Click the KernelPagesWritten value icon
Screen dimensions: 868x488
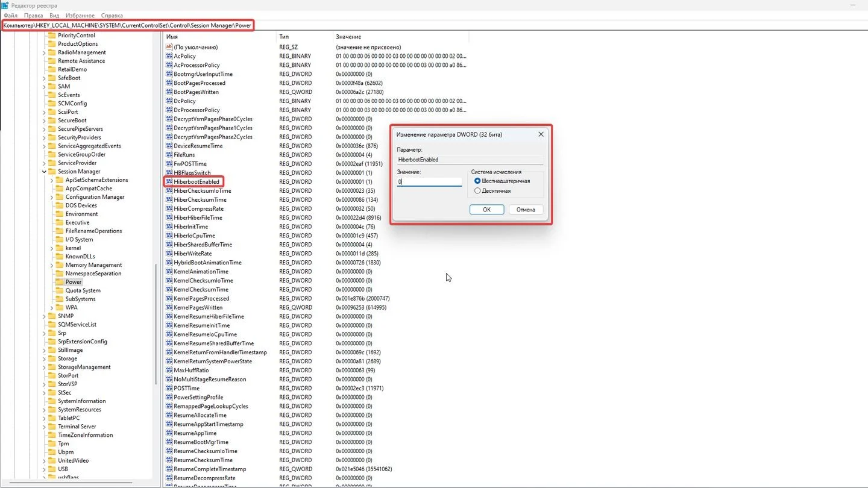point(169,307)
